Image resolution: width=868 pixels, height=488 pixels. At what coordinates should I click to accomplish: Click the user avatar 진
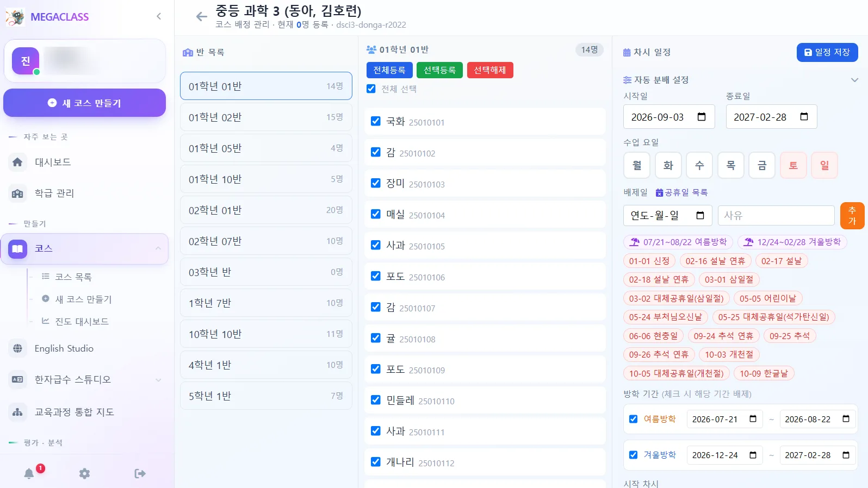(26, 61)
